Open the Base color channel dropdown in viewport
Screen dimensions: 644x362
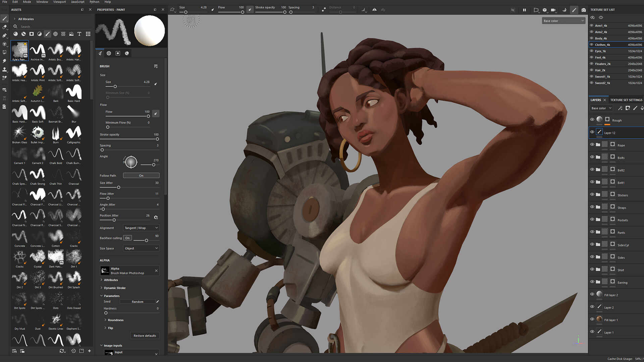(x=563, y=20)
